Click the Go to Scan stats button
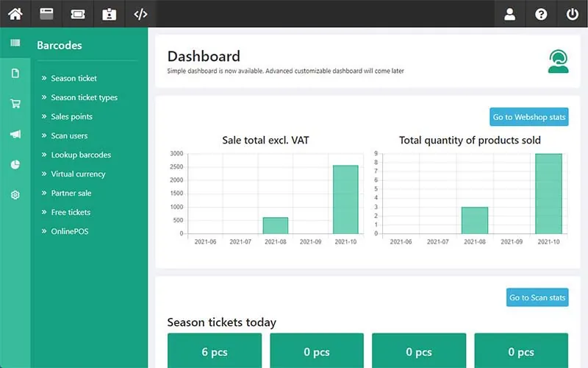588x368 pixels. click(x=537, y=297)
